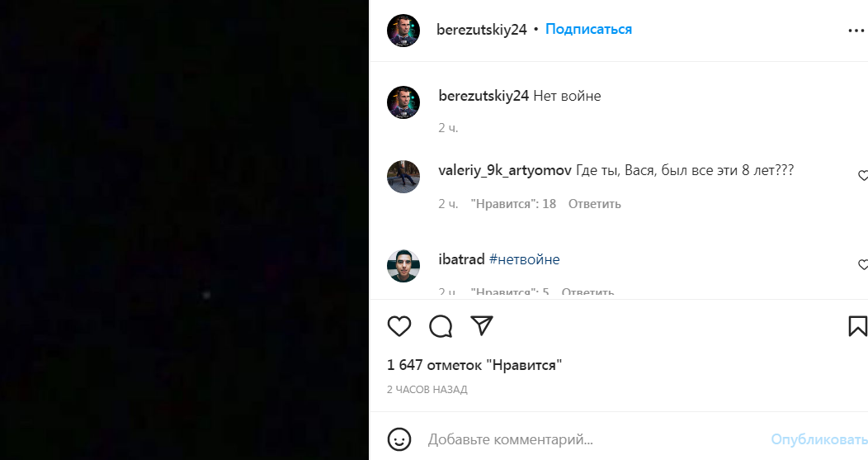The width and height of the screenshot is (868, 460).
Task: Open comments via speech bubble icon
Action: (x=441, y=326)
